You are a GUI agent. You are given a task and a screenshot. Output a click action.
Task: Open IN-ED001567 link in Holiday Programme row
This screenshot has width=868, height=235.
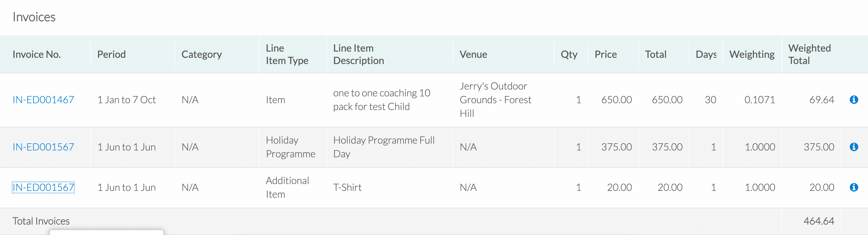[x=43, y=147]
